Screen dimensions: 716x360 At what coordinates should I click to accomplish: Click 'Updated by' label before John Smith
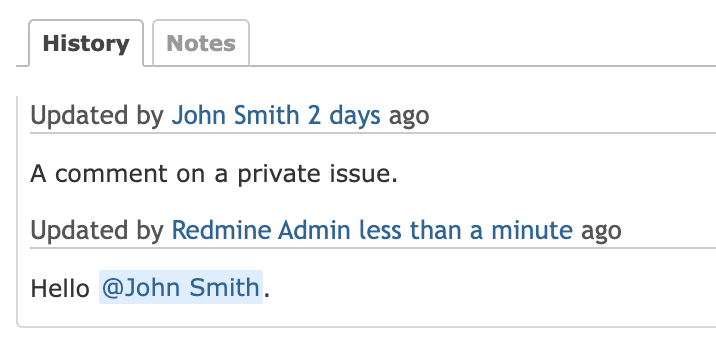click(97, 116)
